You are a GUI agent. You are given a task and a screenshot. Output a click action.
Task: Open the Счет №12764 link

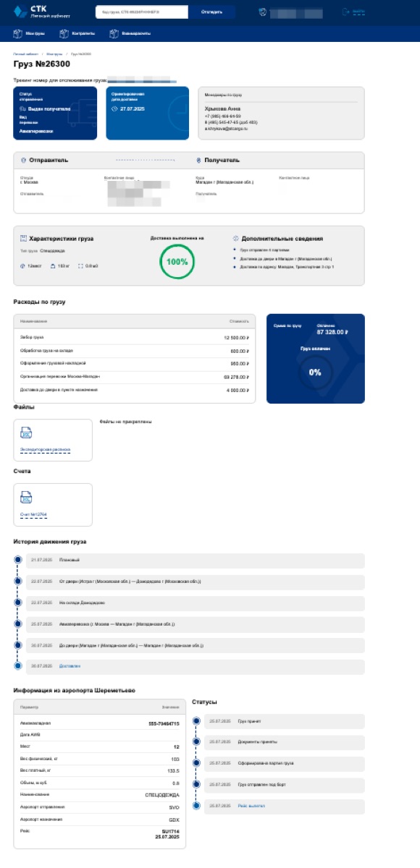click(33, 514)
